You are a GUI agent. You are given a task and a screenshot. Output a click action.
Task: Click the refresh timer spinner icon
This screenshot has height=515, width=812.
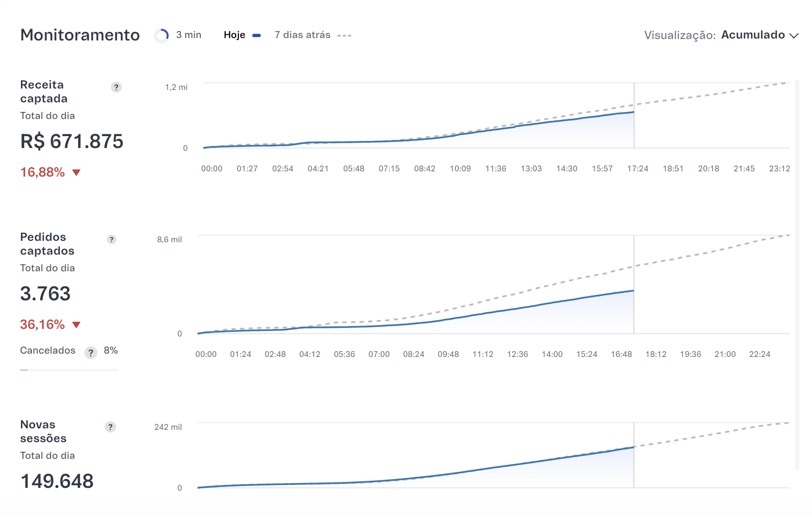[x=162, y=36]
